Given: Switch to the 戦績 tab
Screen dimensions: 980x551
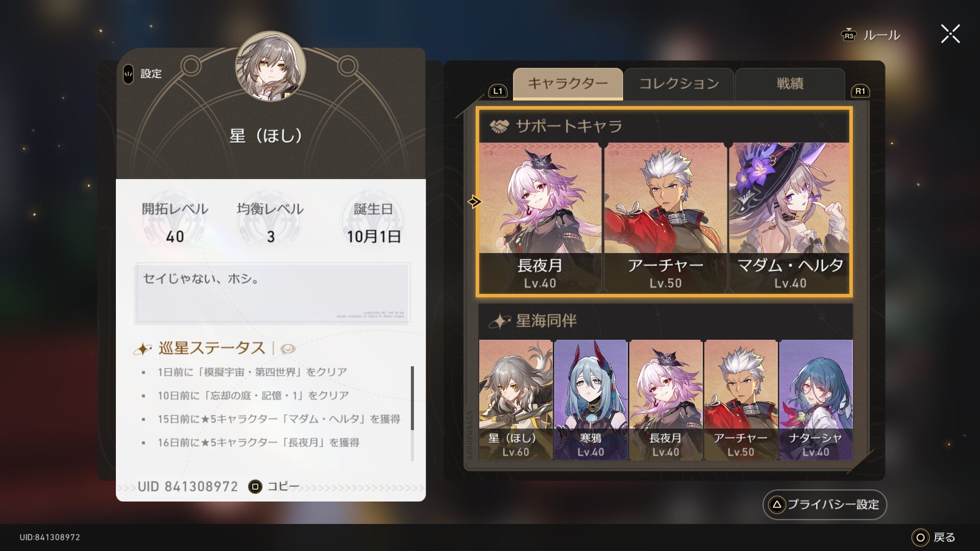Looking at the screenshot, I should [x=790, y=84].
